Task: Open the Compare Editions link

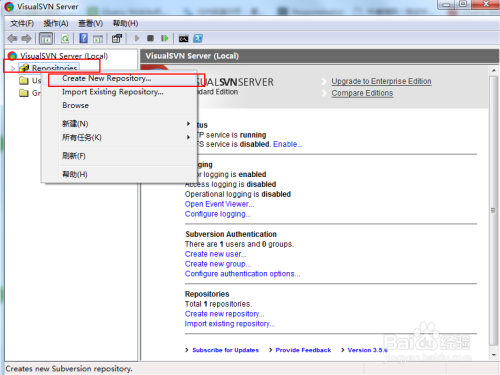Action: pos(362,93)
